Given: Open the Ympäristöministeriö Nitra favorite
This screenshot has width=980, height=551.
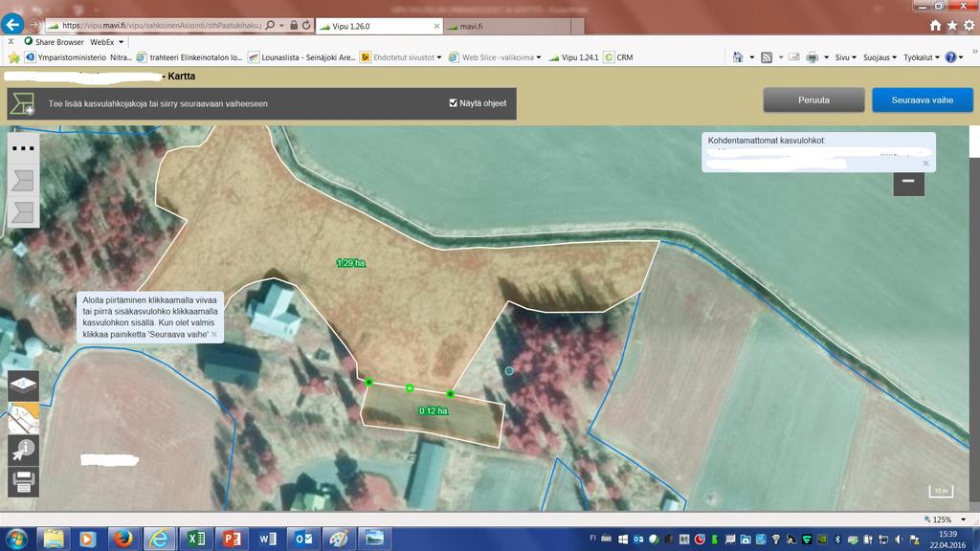Looking at the screenshot, I should point(78,57).
